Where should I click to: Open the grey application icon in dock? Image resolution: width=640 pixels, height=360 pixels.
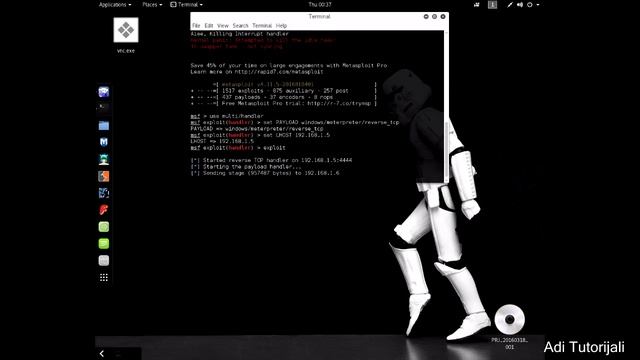click(x=104, y=260)
